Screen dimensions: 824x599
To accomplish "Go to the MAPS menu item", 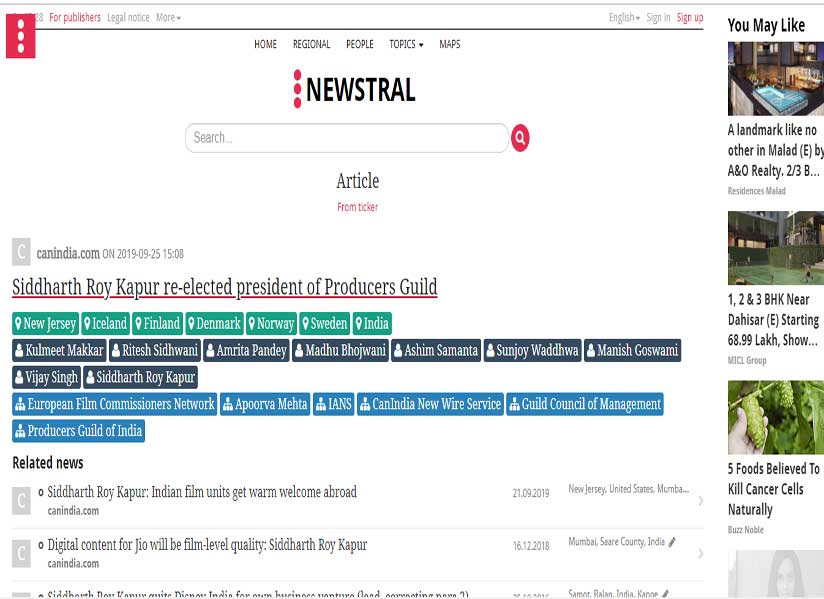I will click(x=450, y=44).
